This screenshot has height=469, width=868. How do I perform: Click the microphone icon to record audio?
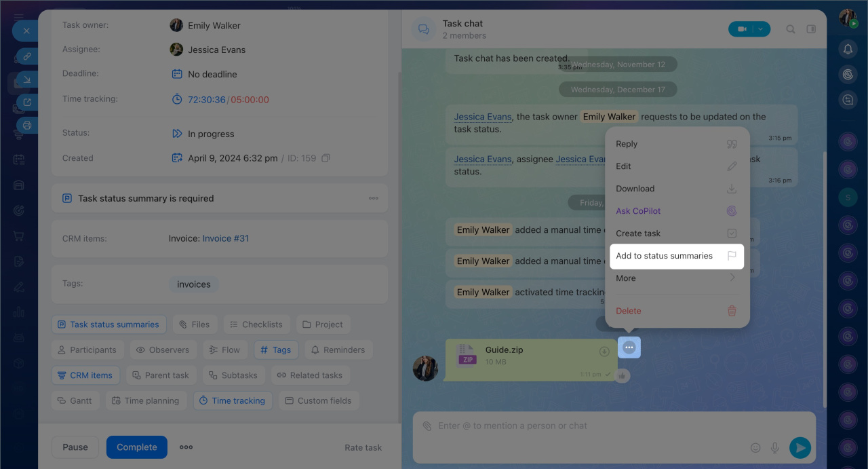[775, 448]
